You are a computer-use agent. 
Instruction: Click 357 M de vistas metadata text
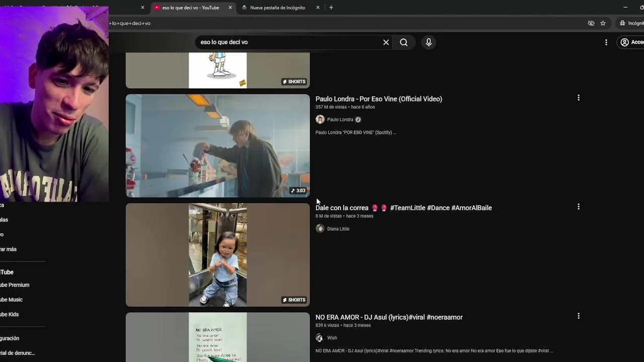pyautogui.click(x=331, y=107)
